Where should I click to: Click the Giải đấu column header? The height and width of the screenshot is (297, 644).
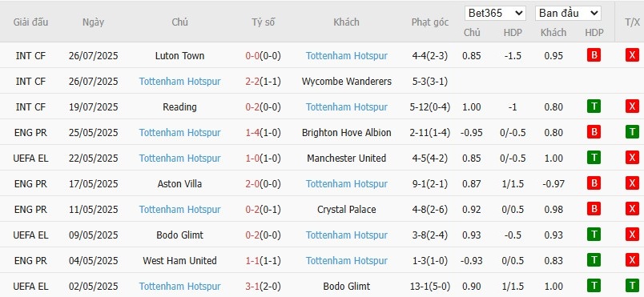pyautogui.click(x=30, y=22)
